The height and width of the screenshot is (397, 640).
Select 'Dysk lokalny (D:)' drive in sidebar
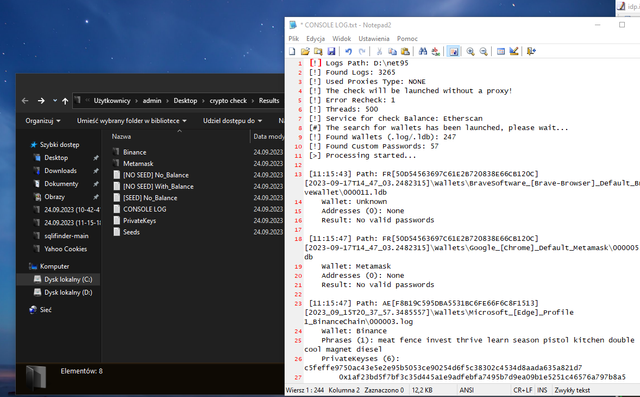[x=68, y=293]
